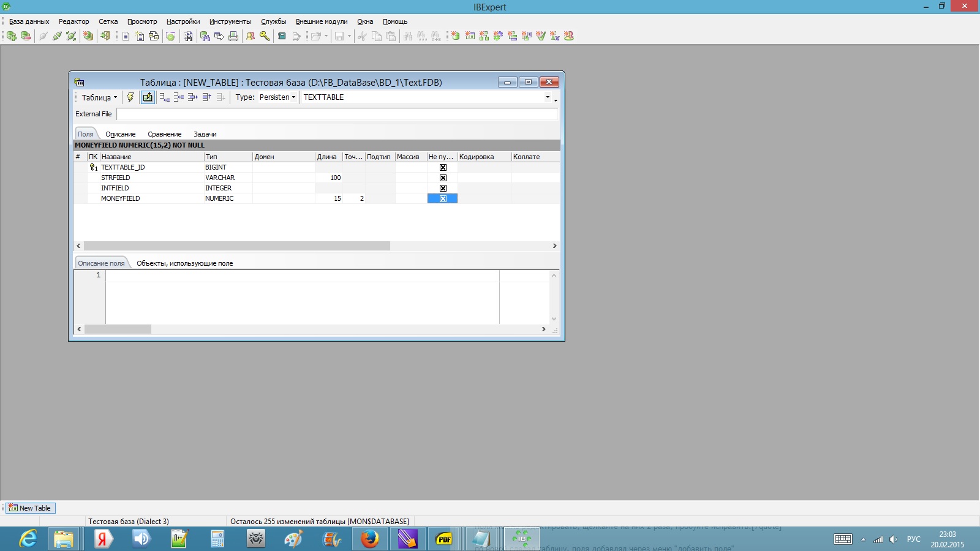Screen dimensions: 980x551
Task: Click the door-arrow exit icon in main toolbar
Action: coord(105,36)
